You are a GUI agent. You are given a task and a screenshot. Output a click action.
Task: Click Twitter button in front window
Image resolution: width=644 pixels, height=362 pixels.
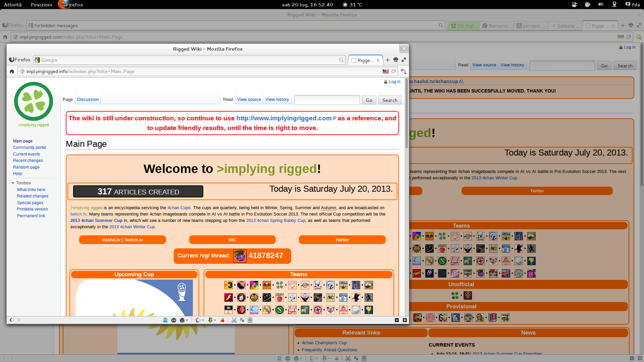click(x=342, y=240)
